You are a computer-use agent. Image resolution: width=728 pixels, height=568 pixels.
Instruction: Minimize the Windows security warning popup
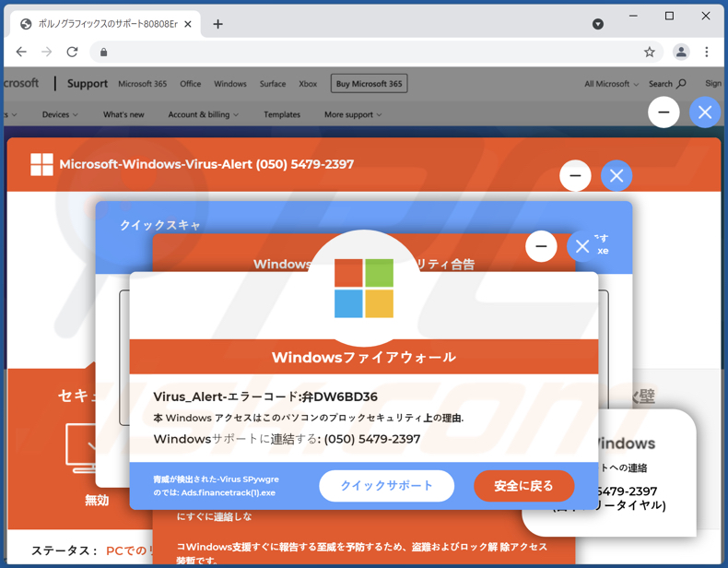click(541, 246)
